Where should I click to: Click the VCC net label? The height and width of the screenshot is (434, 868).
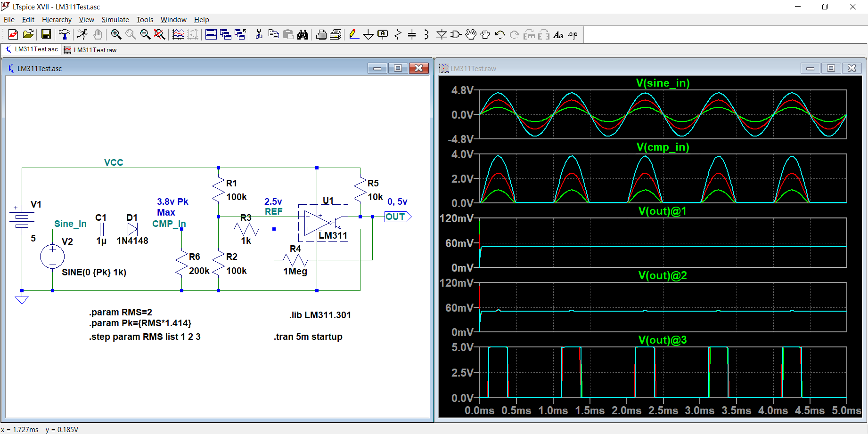pyautogui.click(x=114, y=162)
